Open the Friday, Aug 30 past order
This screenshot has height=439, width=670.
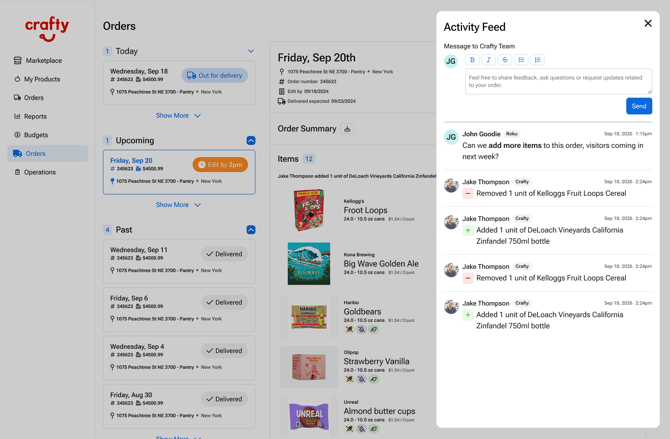coord(179,406)
